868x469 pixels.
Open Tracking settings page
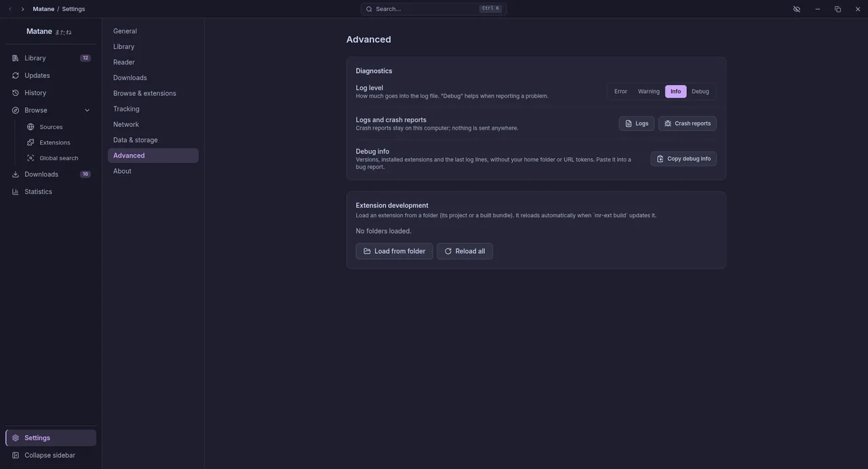[x=153, y=109]
